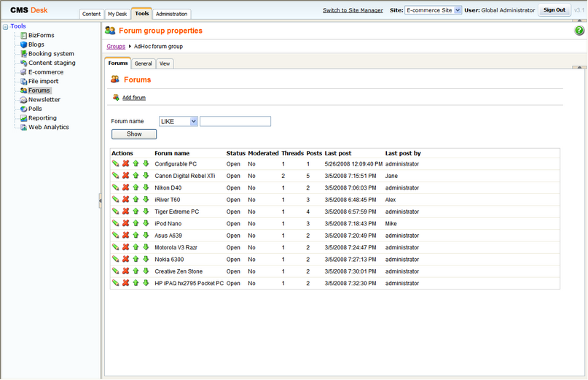The image size is (588, 380).
Task: Move iPod Nano forum up
Action: point(136,223)
